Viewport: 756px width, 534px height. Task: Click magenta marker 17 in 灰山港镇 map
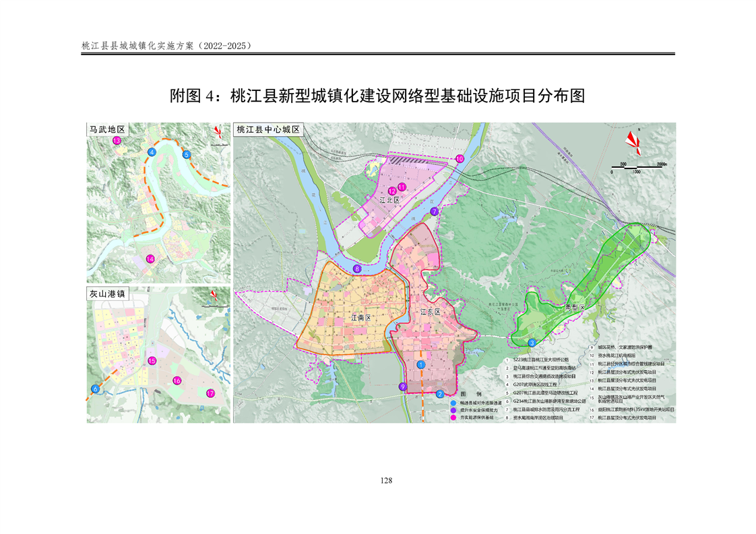pos(210,393)
